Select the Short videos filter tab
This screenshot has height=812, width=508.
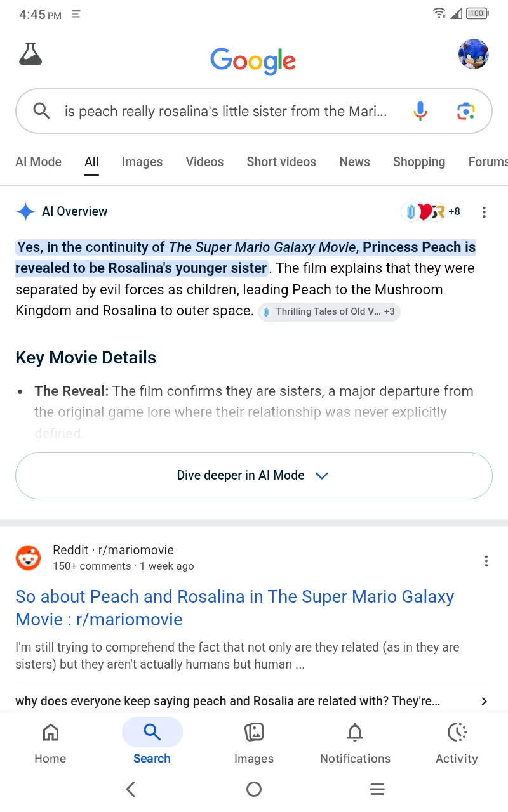pyautogui.click(x=281, y=162)
